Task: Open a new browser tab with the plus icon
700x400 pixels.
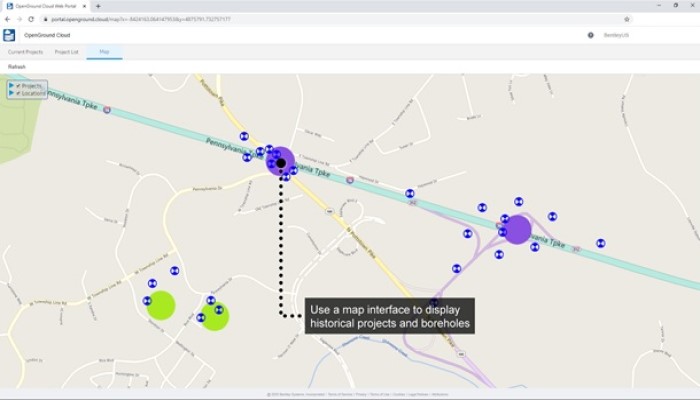Action: [98, 6]
